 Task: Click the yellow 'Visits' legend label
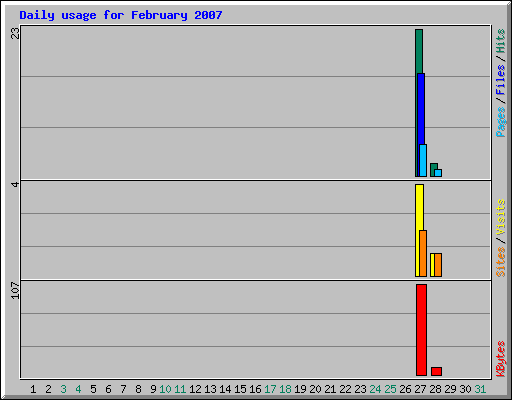tap(500, 217)
